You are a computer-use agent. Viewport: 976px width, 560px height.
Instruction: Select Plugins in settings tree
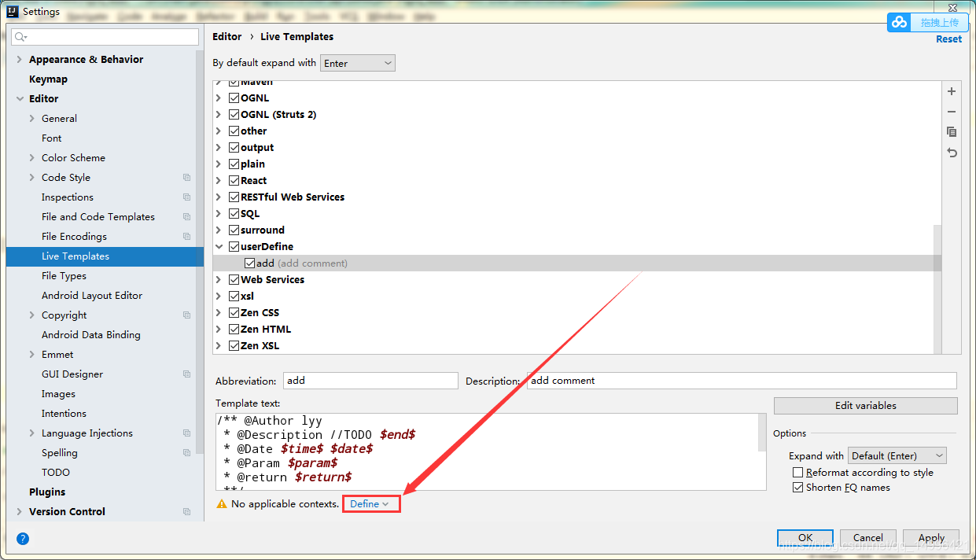(x=47, y=492)
